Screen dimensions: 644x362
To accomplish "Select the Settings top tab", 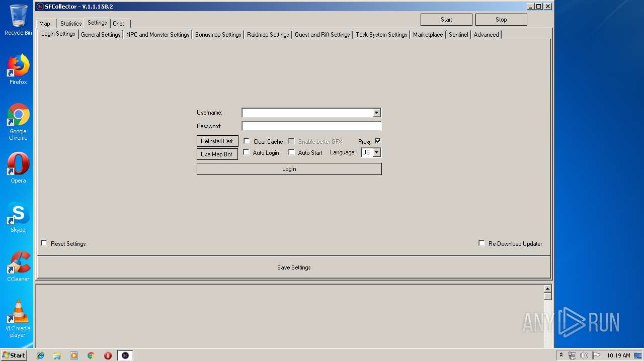I will click(x=97, y=23).
